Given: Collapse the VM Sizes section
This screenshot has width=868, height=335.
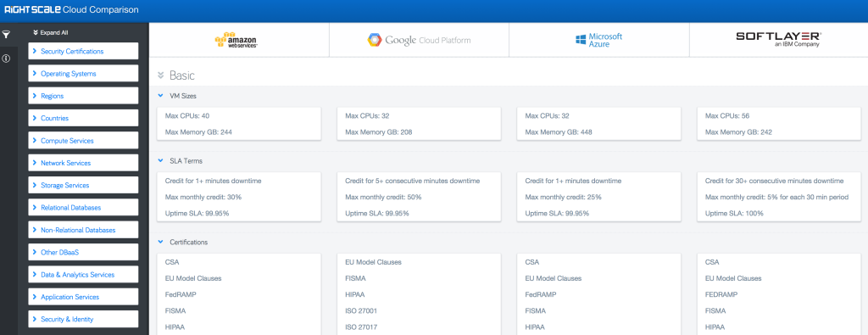Looking at the screenshot, I should (x=160, y=96).
